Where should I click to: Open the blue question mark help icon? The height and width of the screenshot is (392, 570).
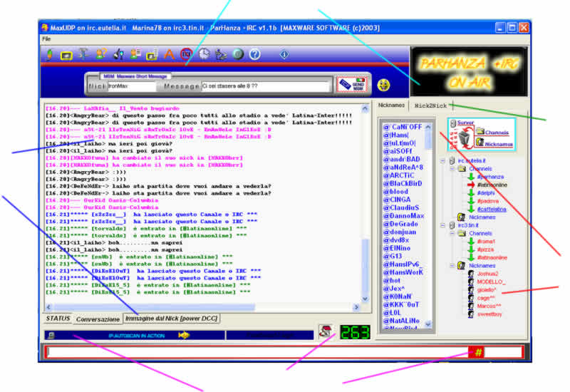coord(255,55)
